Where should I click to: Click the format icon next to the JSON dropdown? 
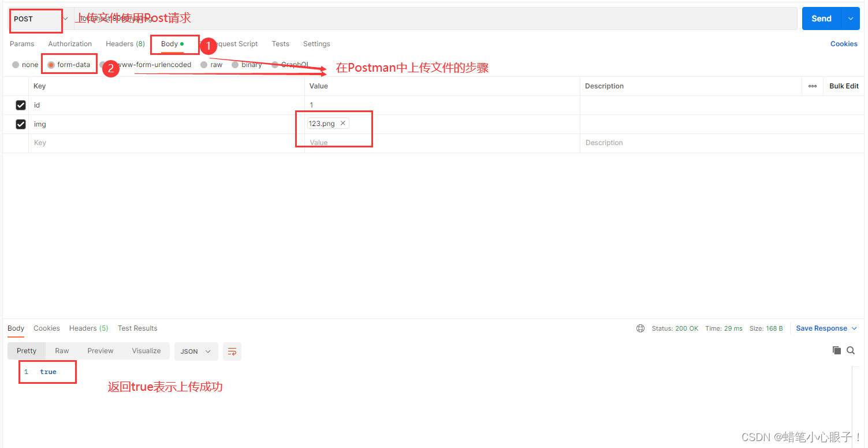(x=232, y=351)
